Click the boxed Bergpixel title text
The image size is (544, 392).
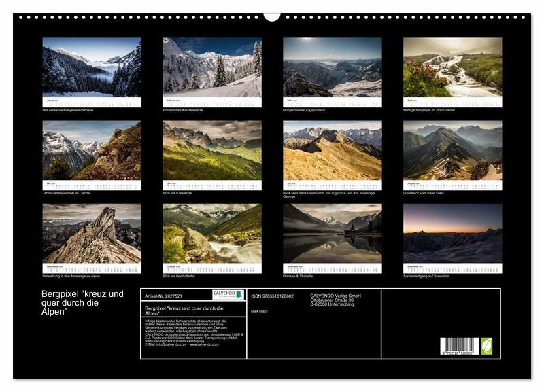184,311
